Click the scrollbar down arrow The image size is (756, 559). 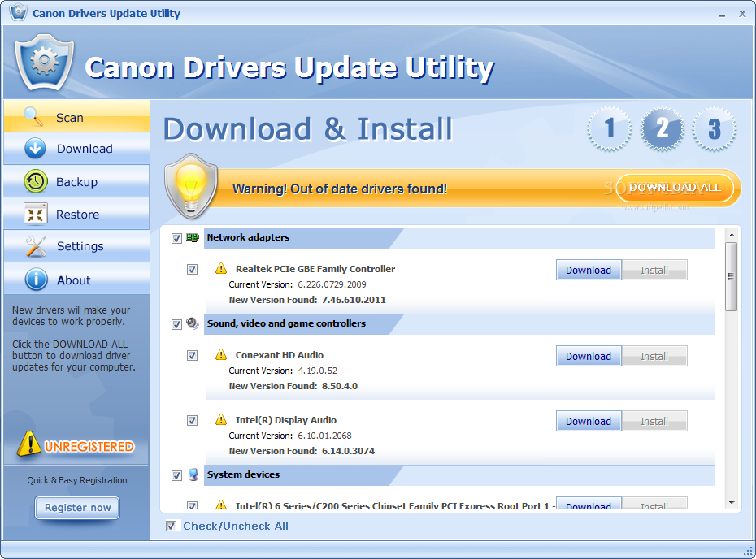click(731, 503)
